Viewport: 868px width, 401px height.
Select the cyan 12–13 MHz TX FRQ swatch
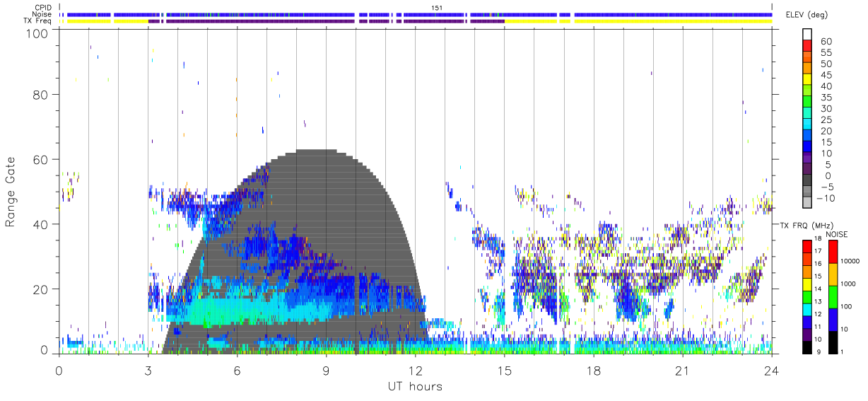pos(807,310)
